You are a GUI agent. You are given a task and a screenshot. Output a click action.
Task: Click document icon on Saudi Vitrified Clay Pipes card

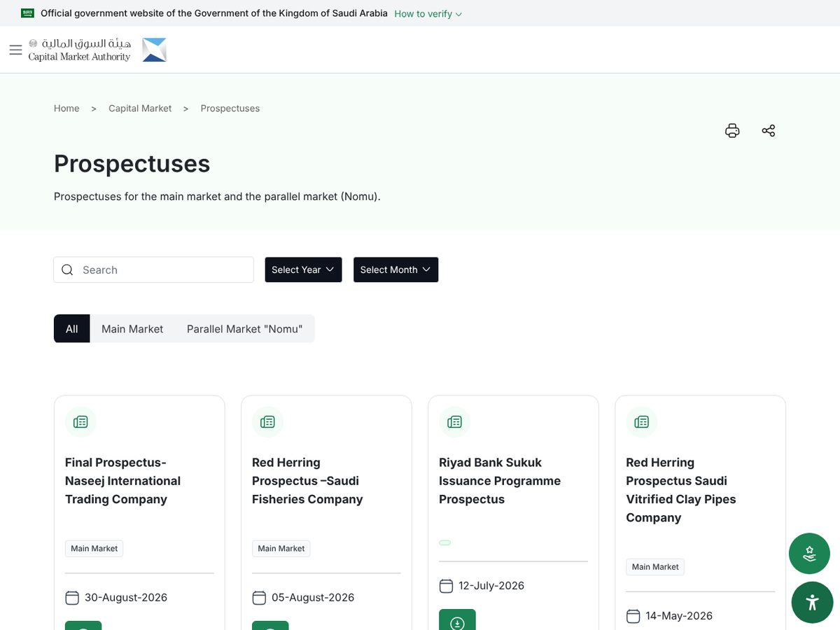[x=641, y=422]
